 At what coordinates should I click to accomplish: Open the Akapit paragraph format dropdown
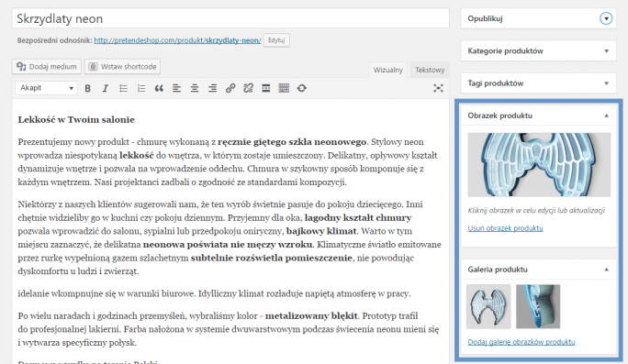tap(47, 88)
